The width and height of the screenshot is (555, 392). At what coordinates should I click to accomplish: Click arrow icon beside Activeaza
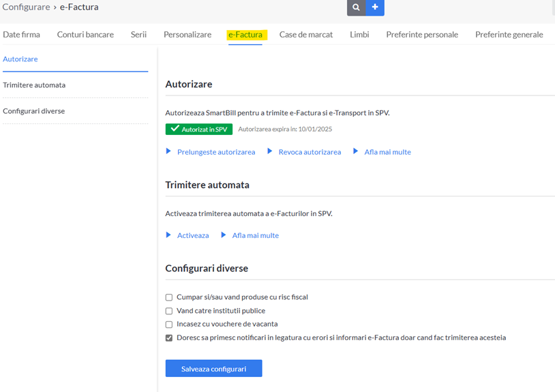pos(168,235)
